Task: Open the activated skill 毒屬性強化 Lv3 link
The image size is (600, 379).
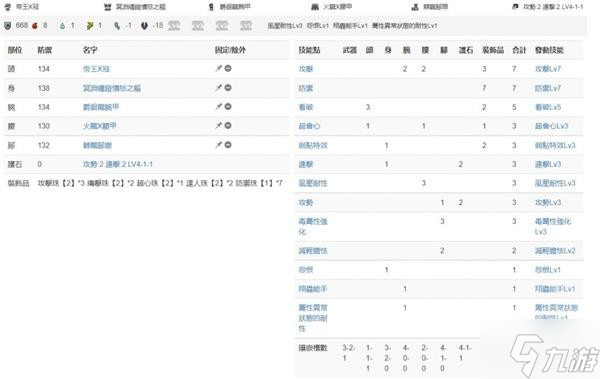Action: tap(553, 226)
